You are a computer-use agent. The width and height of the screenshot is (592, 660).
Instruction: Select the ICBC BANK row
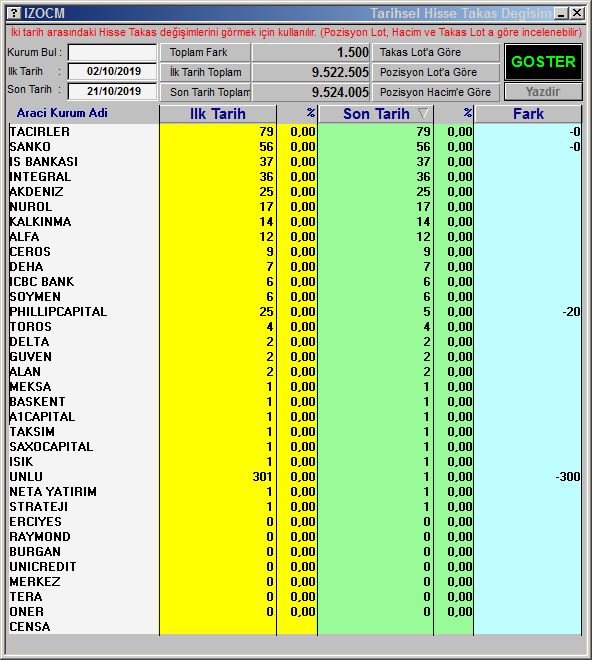click(295, 282)
